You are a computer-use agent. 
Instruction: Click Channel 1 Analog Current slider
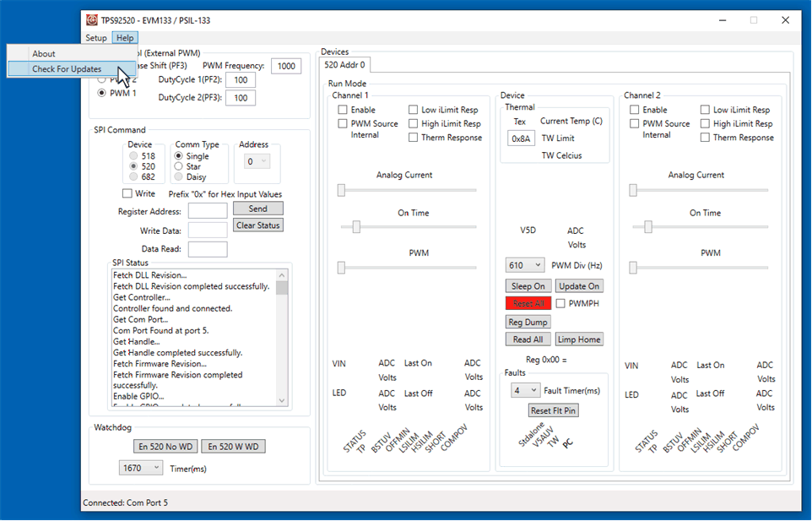point(342,191)
